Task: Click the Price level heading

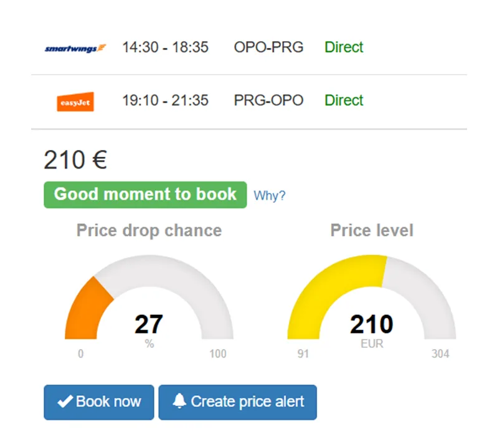Action: pyautogui.click(x=372, y=231)
